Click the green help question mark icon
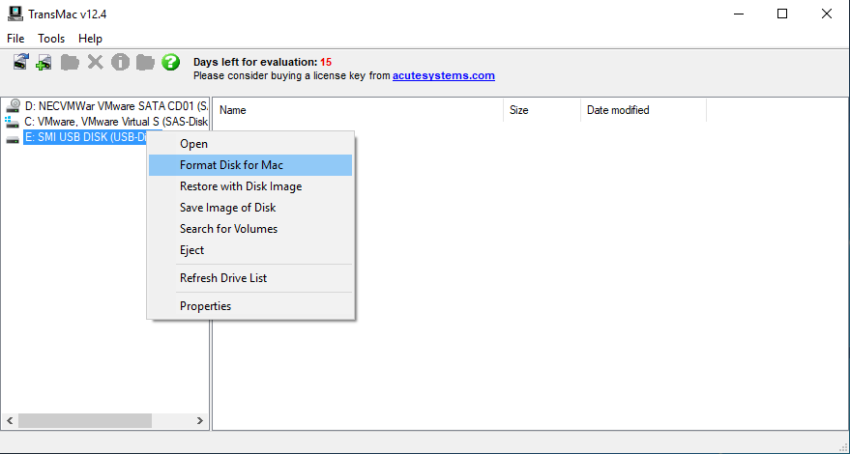This screenshot has width=850, height=454. [171, 62]
